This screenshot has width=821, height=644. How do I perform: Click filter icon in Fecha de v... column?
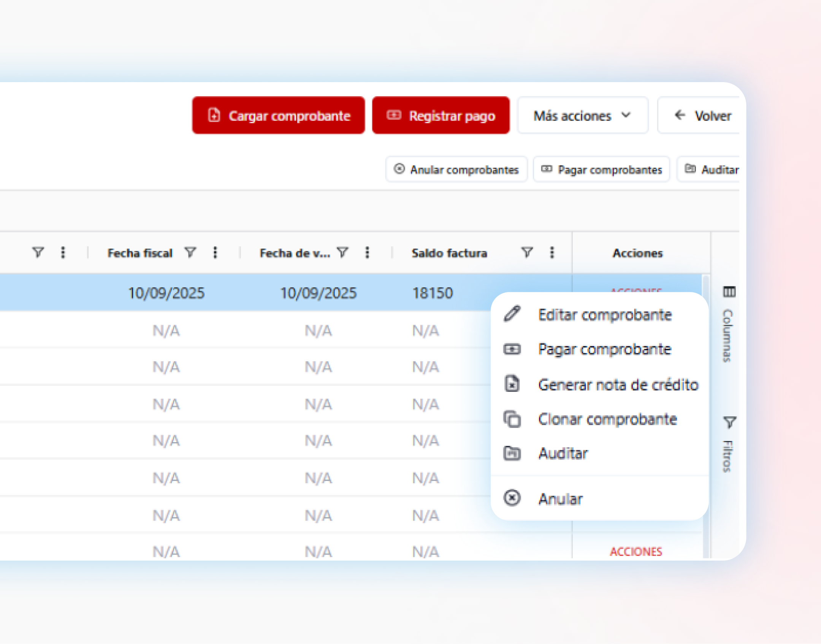[x=342, y=252]
